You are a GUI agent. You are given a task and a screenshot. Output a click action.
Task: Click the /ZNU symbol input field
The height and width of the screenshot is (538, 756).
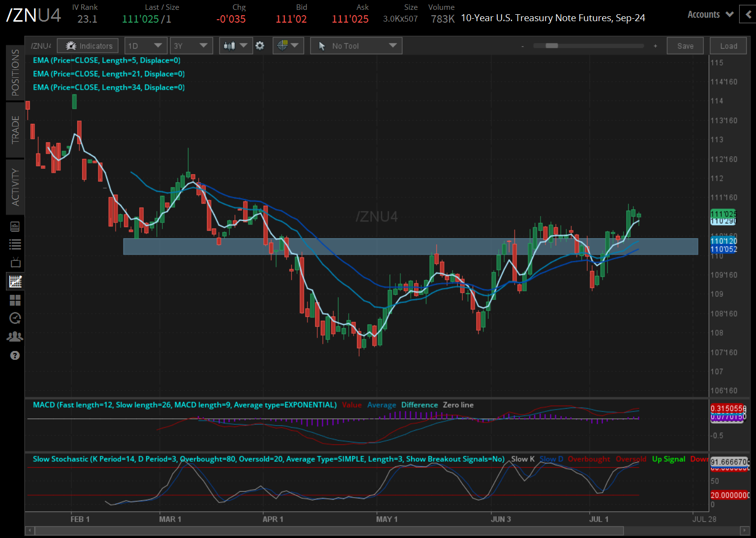coord(41,46)
